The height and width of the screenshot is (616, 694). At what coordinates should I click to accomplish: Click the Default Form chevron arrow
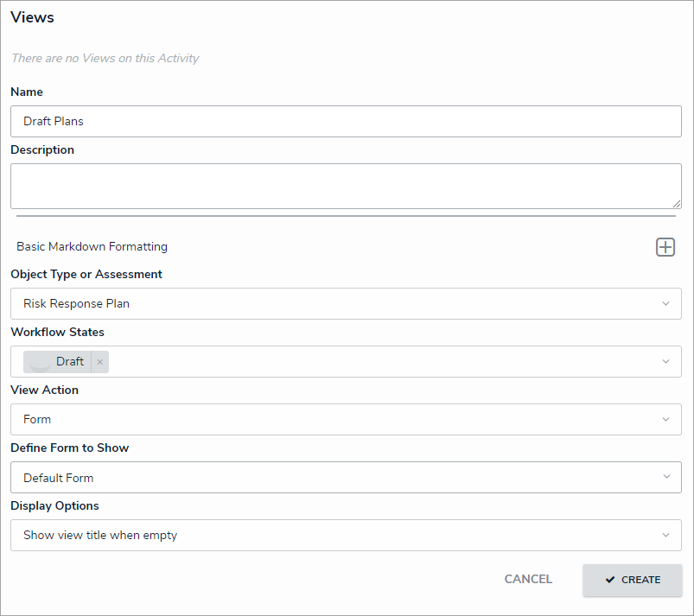665,478
